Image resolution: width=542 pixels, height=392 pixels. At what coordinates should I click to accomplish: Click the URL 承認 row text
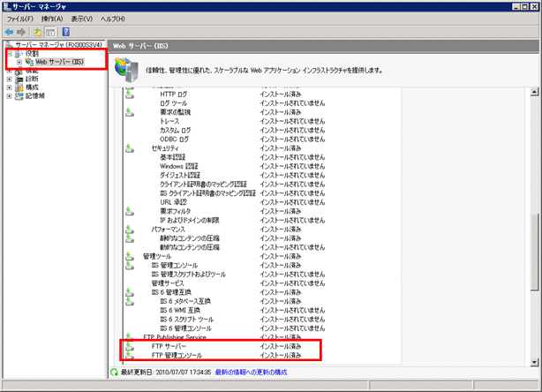click(174, 202)
